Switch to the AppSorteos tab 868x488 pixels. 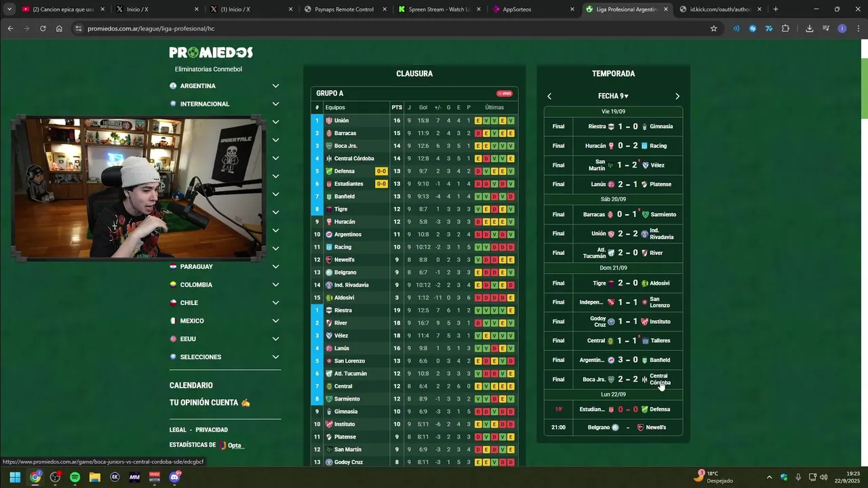pos(534,9)
